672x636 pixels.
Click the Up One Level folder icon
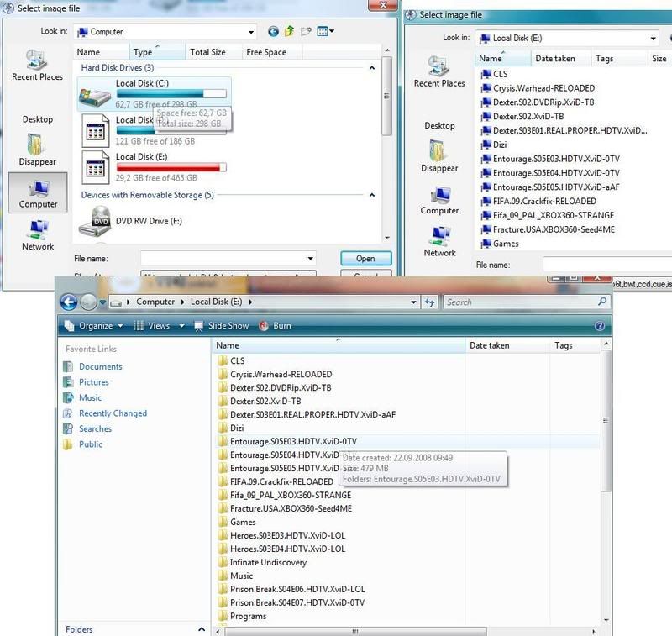pyautogui.click(x=289, y=32)
